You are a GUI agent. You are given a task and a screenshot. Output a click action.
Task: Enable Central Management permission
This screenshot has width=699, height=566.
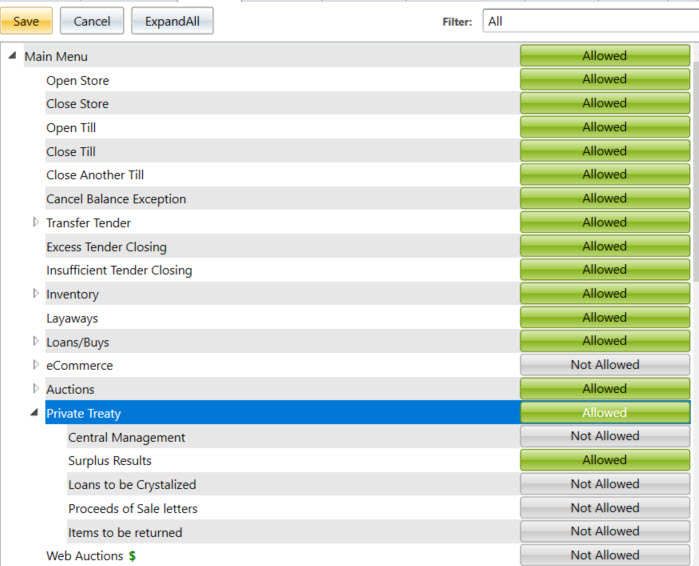tap(605, 436)
